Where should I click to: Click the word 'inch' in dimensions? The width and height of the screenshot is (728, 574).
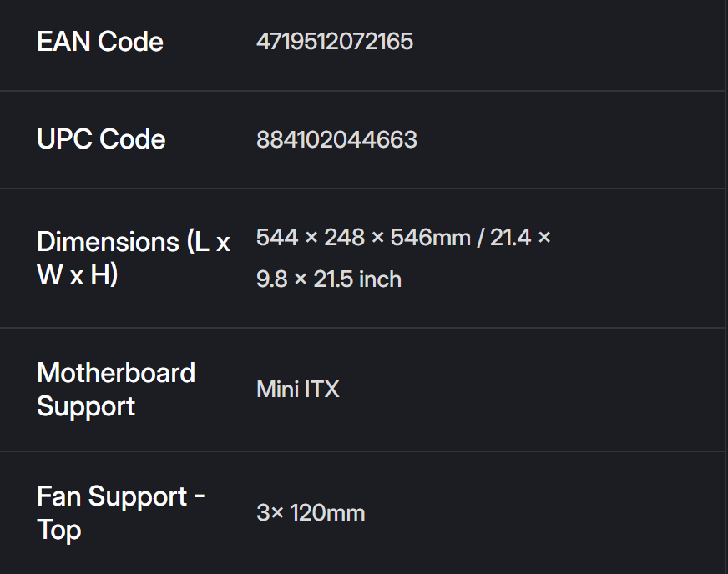tap(380, 279)
